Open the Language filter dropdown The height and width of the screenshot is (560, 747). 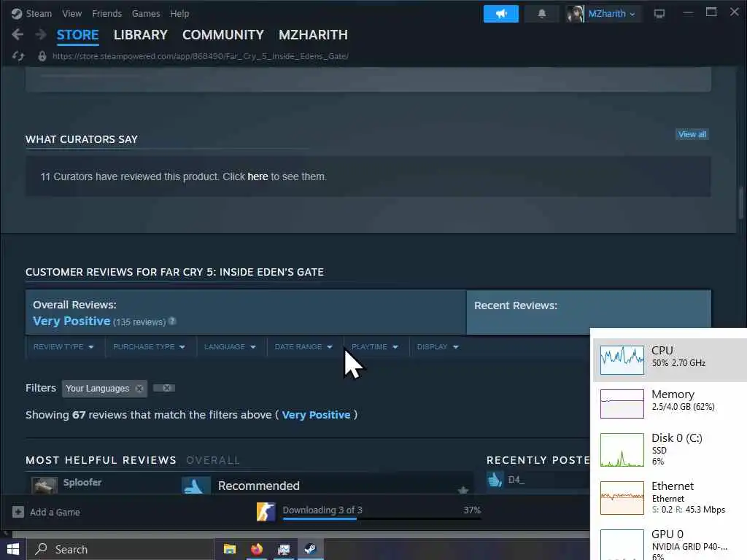(x=230, y=346)
